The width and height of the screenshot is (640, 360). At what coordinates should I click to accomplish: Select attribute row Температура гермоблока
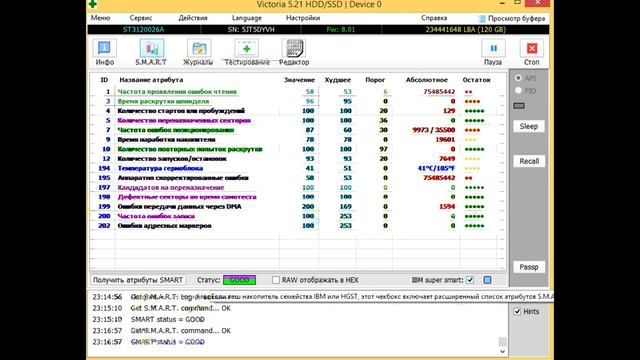298,168
